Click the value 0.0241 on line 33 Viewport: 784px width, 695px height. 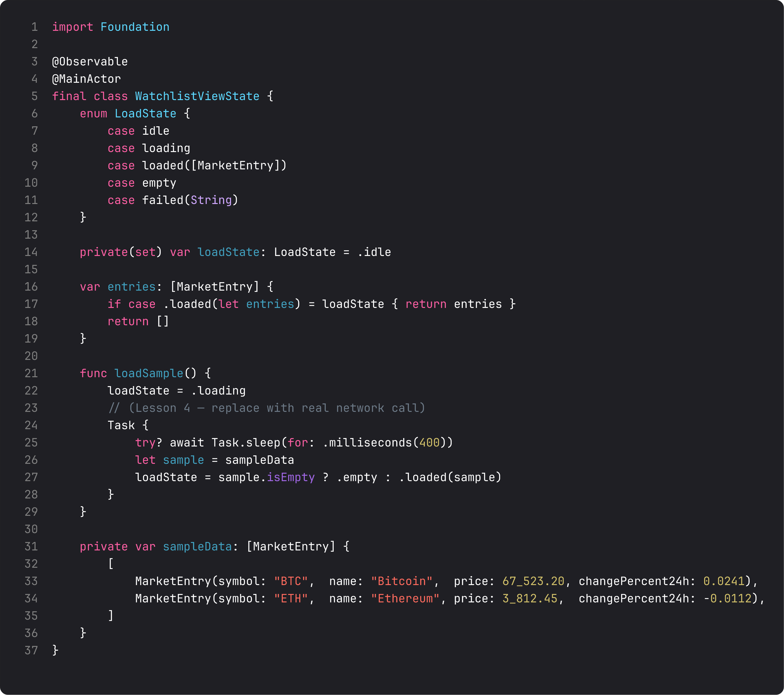[724, 581]
